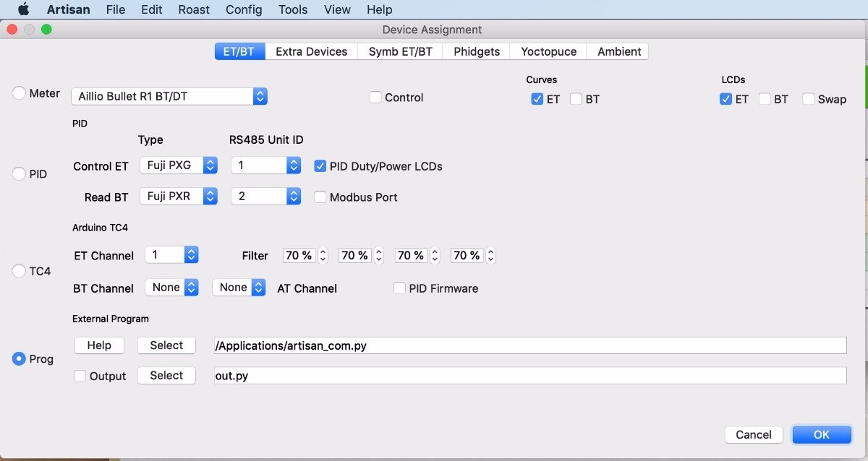The height and width of the screenshot is (461, 868).
Task: Switch to the ET/BT tab
Action: (239, 51)
